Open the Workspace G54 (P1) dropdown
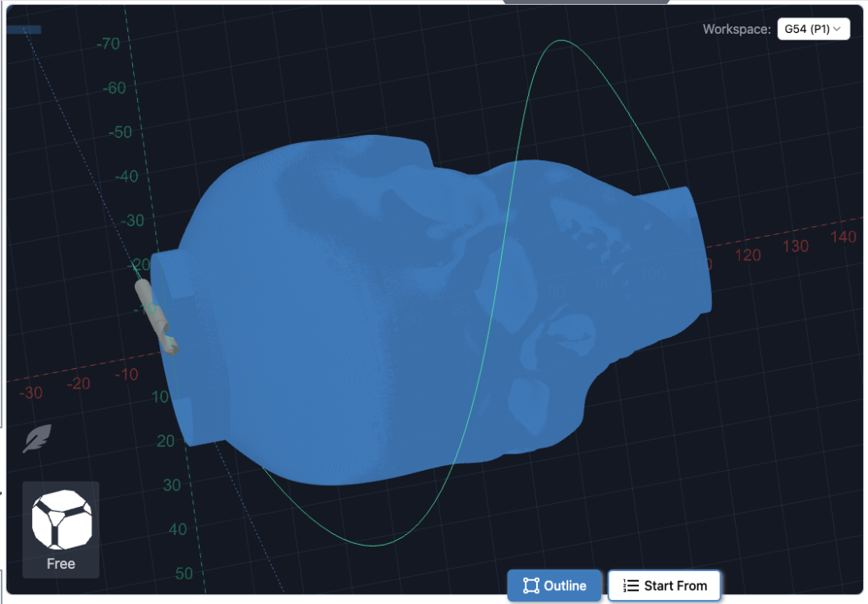The image size is (868, 604). click(x=813, y=29)
